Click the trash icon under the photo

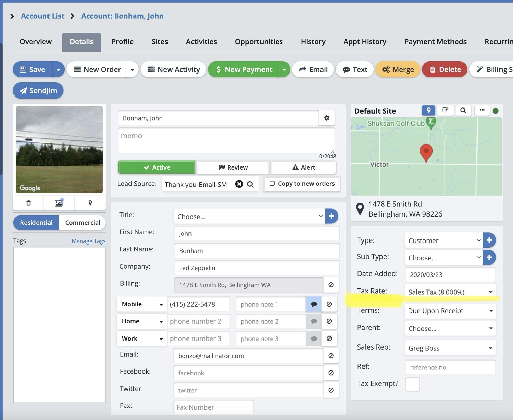point(28,203)
